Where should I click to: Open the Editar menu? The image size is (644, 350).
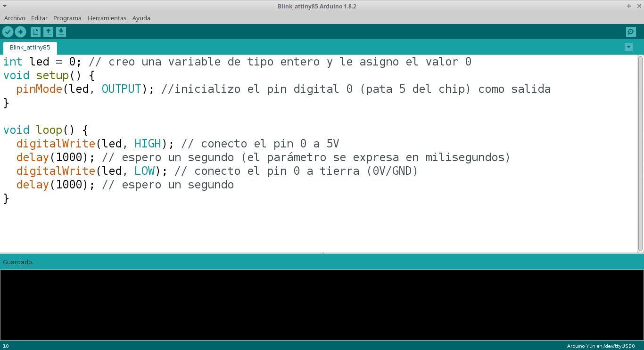39,18
